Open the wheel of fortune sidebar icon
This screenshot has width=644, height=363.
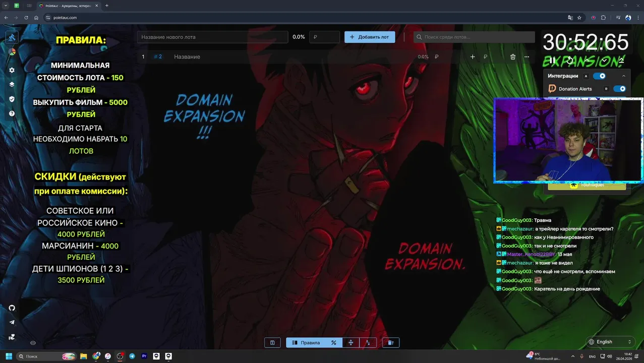(x=12, y=51)
